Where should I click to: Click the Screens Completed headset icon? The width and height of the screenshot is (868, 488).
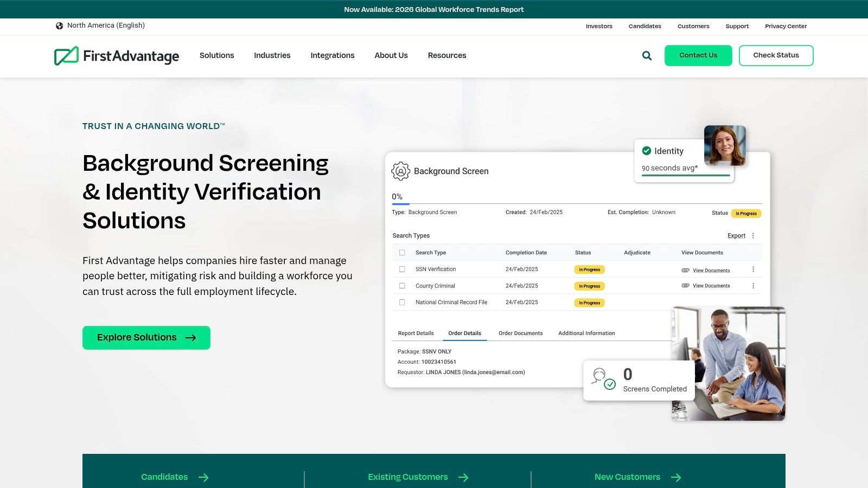click(603, 379)
